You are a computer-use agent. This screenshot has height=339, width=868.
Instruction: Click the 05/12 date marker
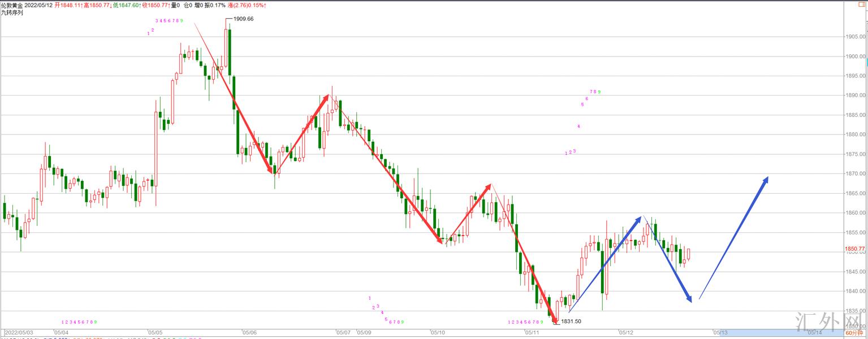pyautogui.click(x=625, y=333)
